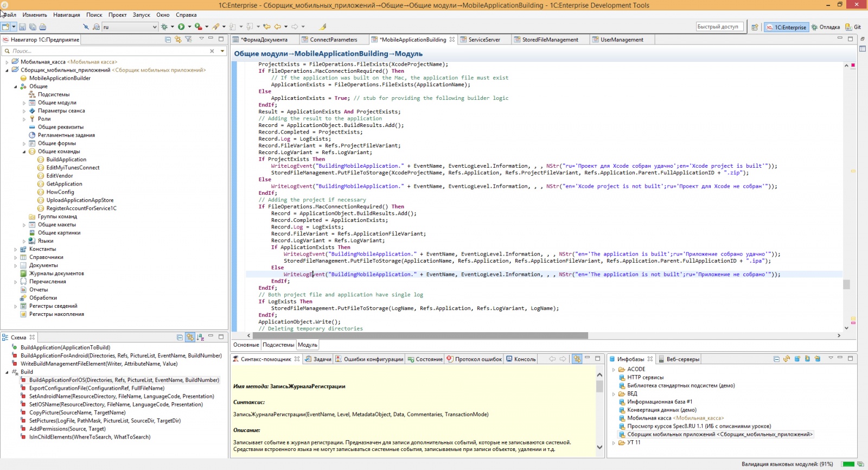This screenshot has height=470, width=868.
Task: Click the Print toolbar icon
Action: [43, 27]
